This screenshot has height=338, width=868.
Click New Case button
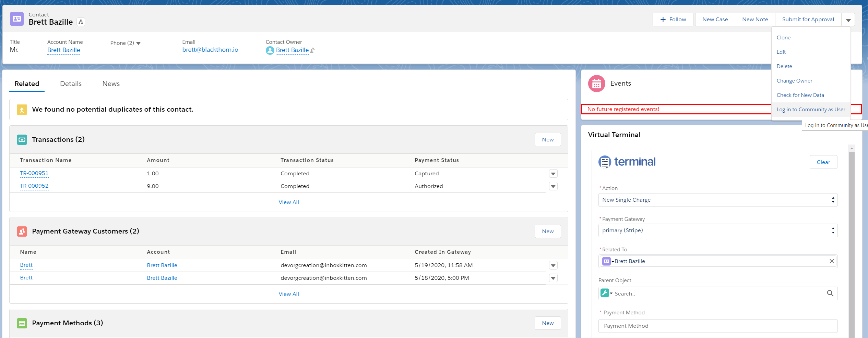(715, 20)
